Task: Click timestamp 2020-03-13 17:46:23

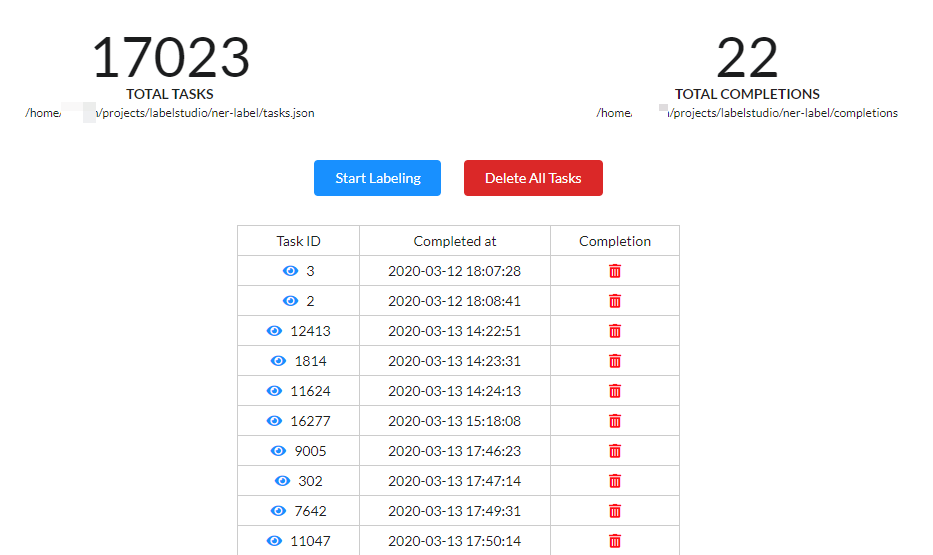Action: tap(455, 451)
